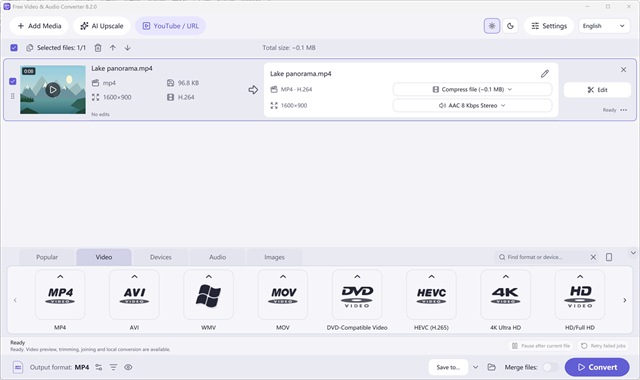Image resolution: width=640 pixels, height=380 pixels.
Task: Open the YouTube / URL downloader
Action: point(170,26)
